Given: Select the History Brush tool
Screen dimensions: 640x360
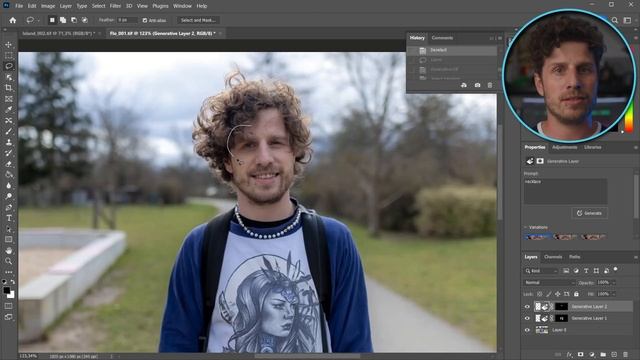Looking at the screenshot, I should [9, 153].
